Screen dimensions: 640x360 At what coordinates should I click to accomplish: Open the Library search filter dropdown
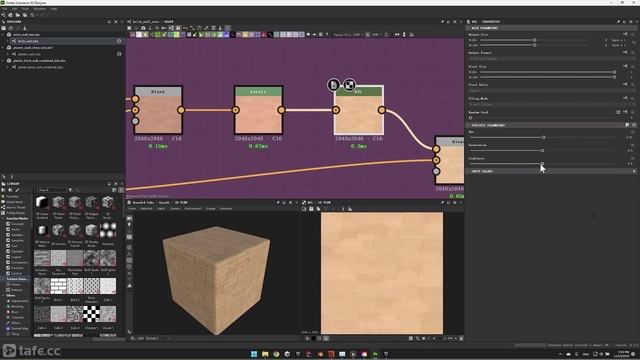70,190
